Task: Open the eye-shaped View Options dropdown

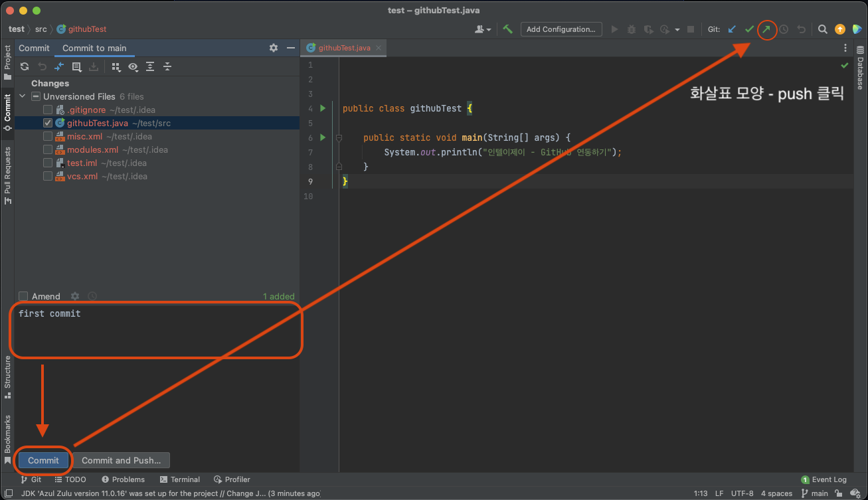Action: coord(133,66)
